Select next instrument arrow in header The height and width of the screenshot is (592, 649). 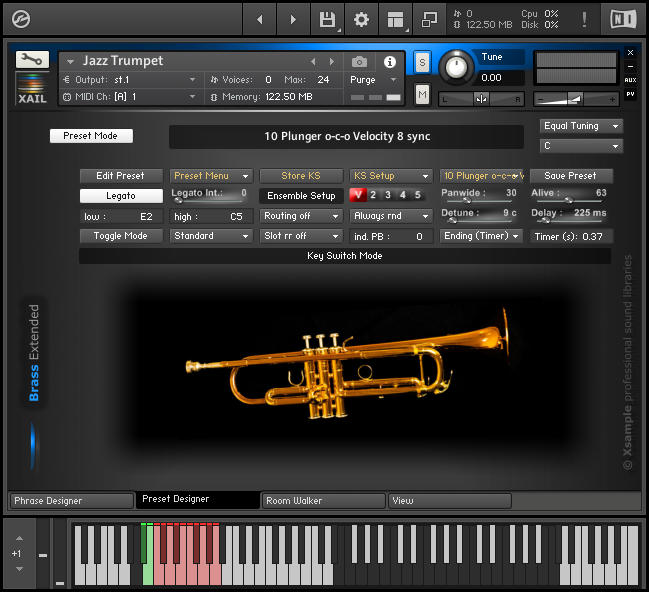(332, 62)
